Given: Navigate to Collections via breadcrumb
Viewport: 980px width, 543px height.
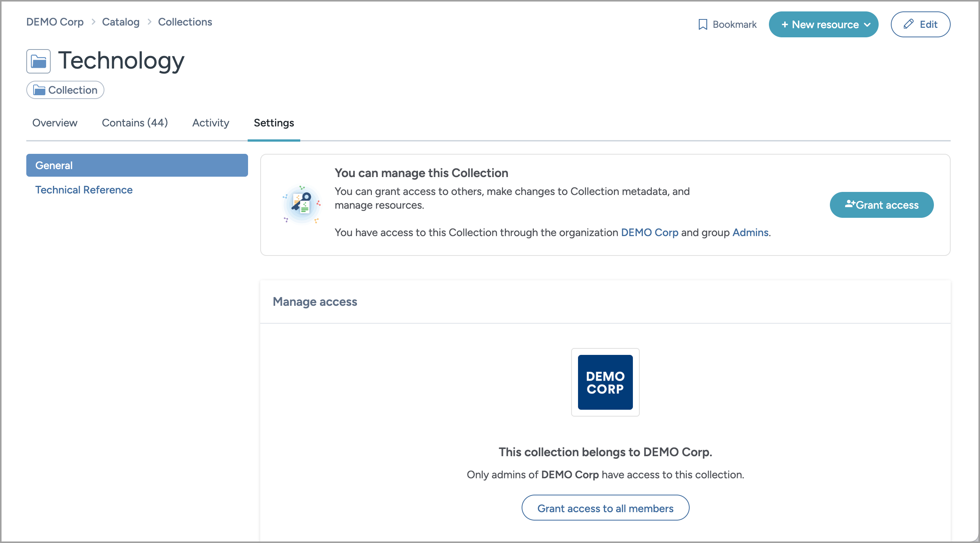Looking at the screenshot, I should coord(185,22).
